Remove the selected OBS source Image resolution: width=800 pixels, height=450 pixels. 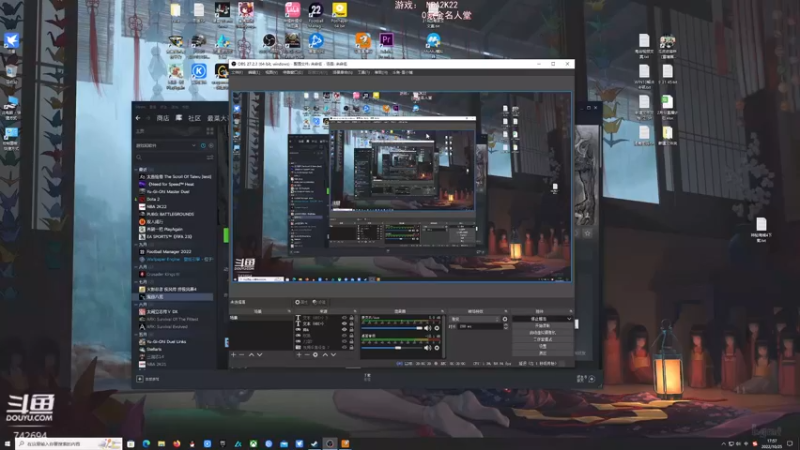coord(307,355)
